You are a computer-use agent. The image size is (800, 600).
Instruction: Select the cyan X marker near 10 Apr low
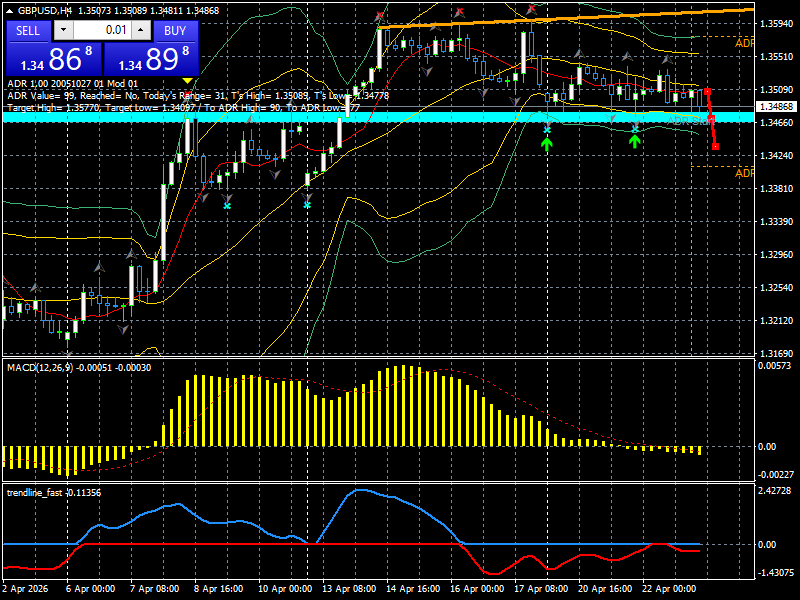(307, 205)
